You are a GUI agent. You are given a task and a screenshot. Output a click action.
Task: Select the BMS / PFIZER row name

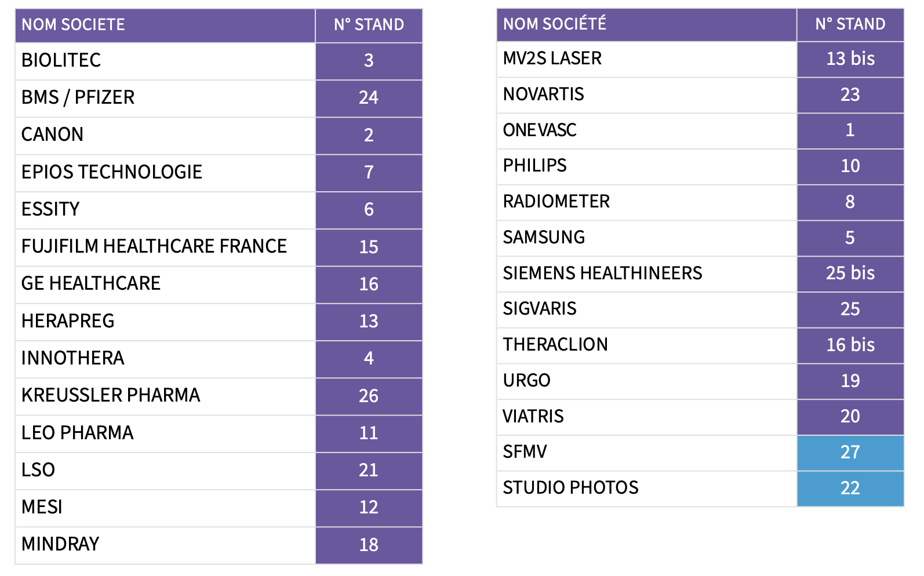click(x=78, y=97)
